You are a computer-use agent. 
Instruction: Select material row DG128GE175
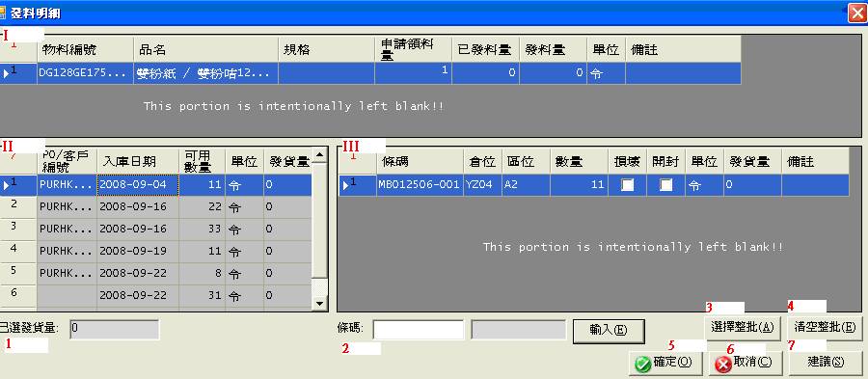370,73
